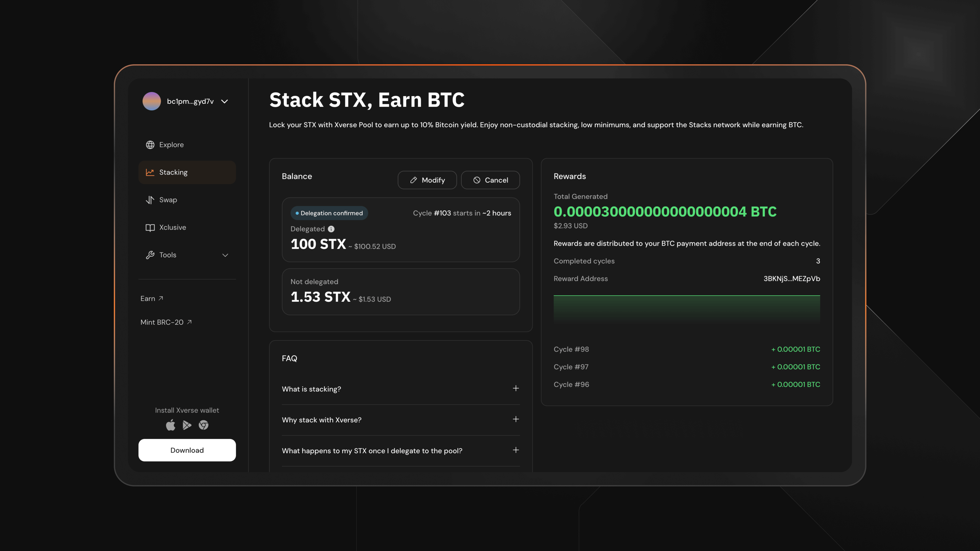Screen dimensions: 980x551
Task: Click the Cancel delegation button
Action: tap(490, 180)
